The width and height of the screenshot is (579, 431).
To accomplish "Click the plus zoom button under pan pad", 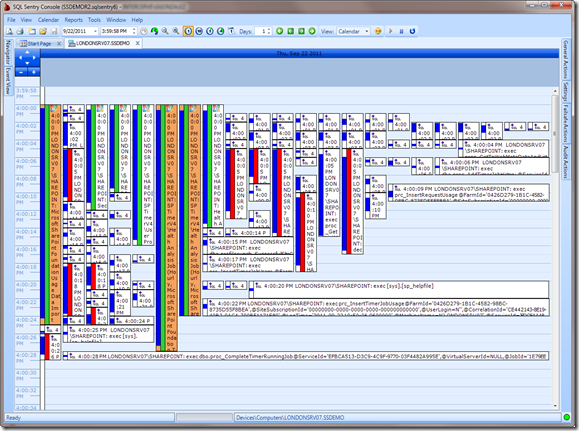I will tap(34, 72).
